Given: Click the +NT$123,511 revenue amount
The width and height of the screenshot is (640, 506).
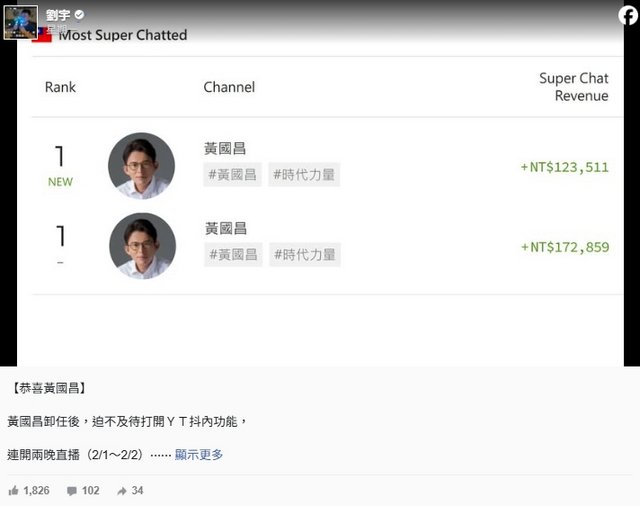Looking at the screenshot, I should (564, 167).
